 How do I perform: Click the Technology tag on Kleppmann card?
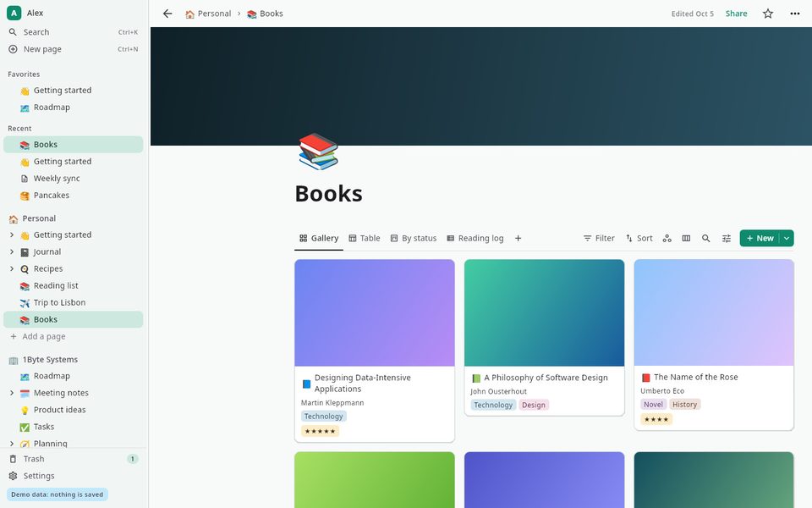324,417
